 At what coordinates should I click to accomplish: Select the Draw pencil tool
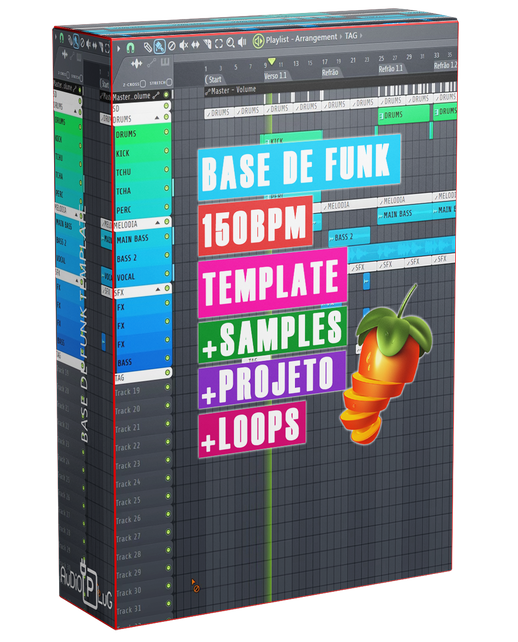147,47
